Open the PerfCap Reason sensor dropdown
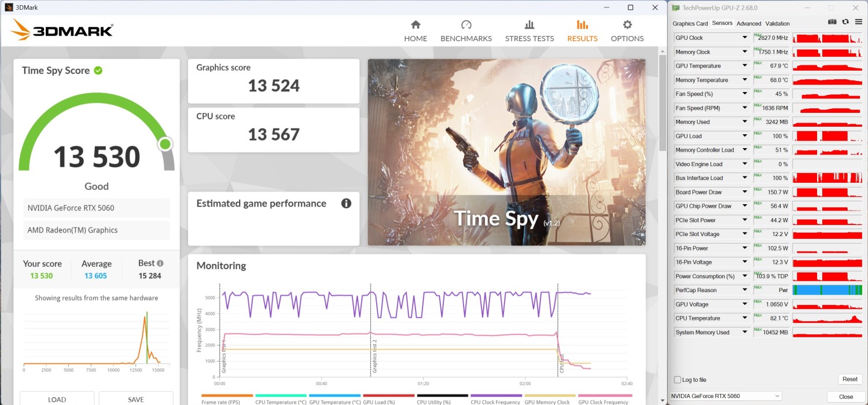 pos(745,290)
